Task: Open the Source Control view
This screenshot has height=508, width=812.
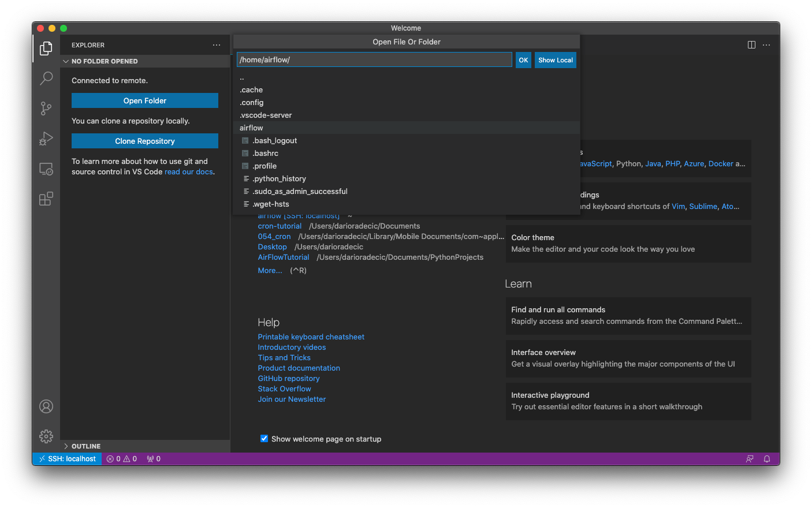Action: 46,109
